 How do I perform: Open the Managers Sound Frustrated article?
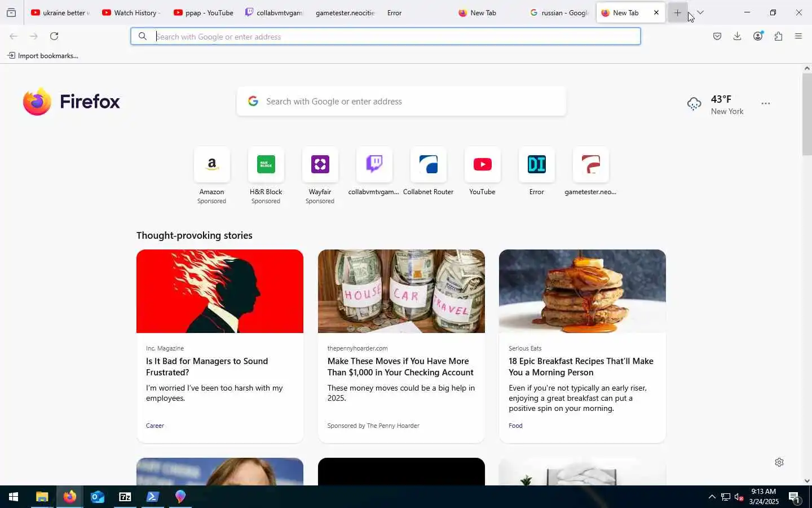tap(207, 367)
